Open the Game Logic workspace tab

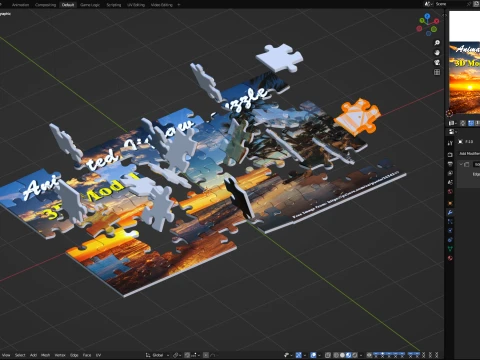pos(90,5)
